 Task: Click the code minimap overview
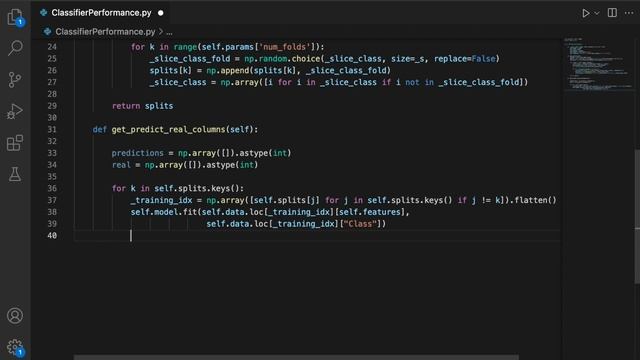(x=598, y=63)
